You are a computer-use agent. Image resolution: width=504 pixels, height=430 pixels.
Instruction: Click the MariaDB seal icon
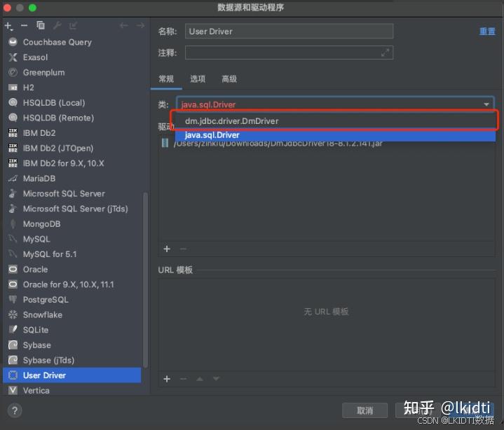(13, 178)
